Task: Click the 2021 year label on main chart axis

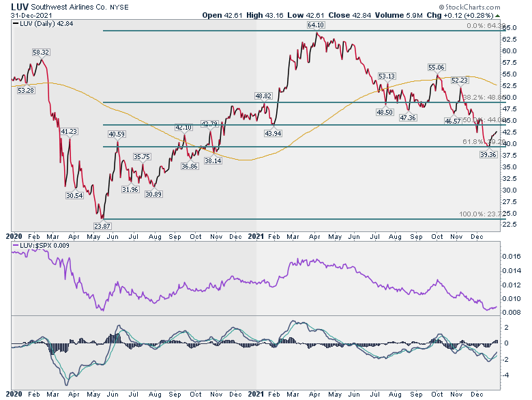Action: click(x=256, y=236)
